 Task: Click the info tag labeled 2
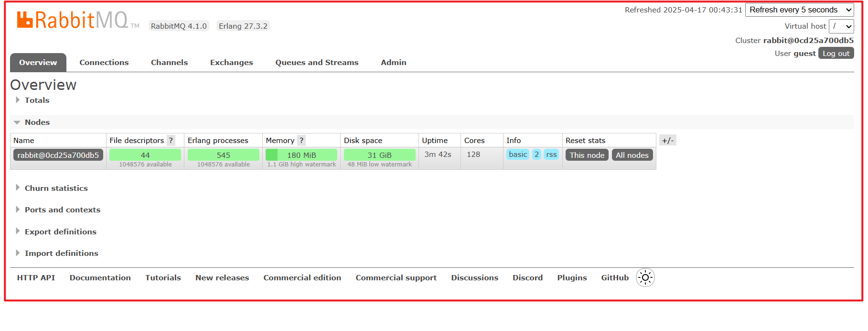coord(536,154)
